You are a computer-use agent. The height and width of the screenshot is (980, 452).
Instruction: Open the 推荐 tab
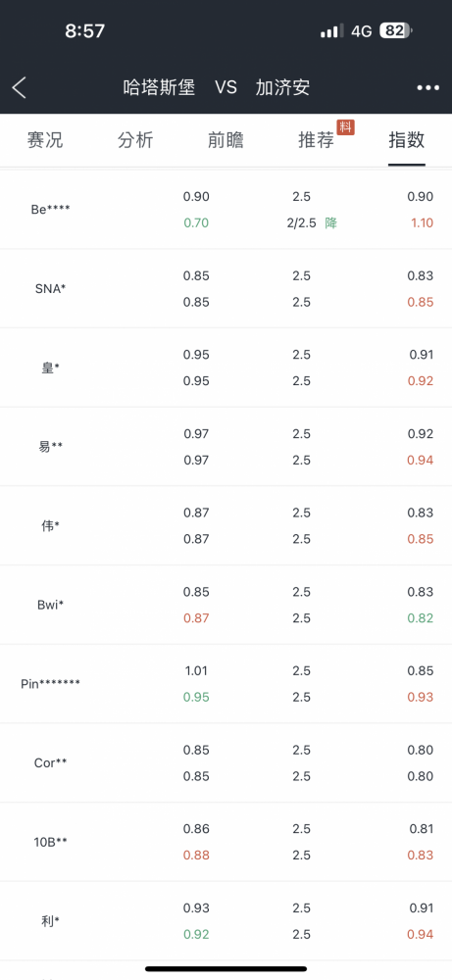click(317, 140)
